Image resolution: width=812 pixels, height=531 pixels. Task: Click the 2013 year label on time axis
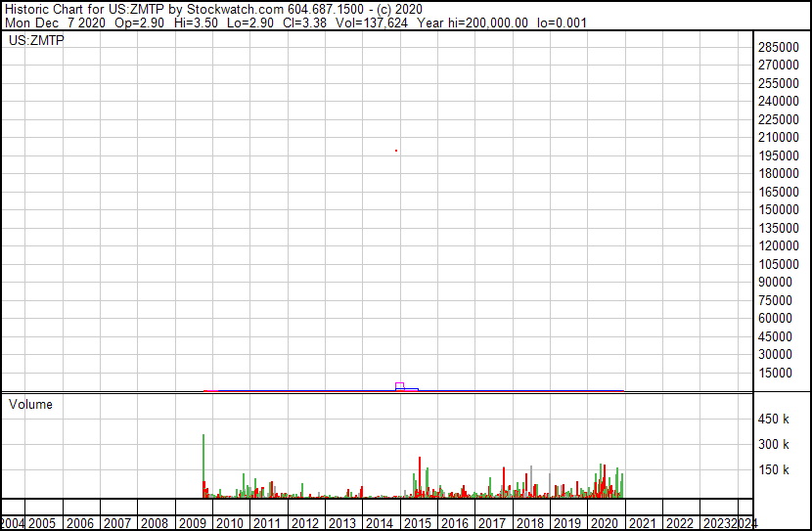(x=342, y=523)
